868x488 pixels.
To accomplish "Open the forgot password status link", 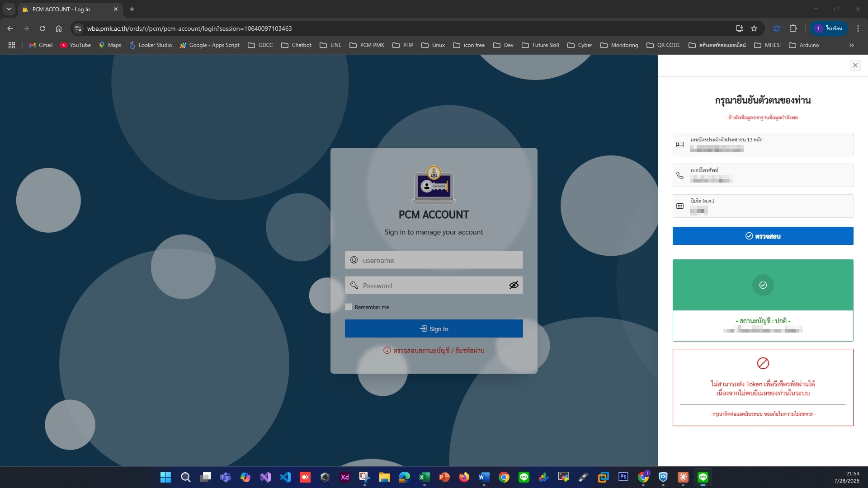I will tap(434, 351).
